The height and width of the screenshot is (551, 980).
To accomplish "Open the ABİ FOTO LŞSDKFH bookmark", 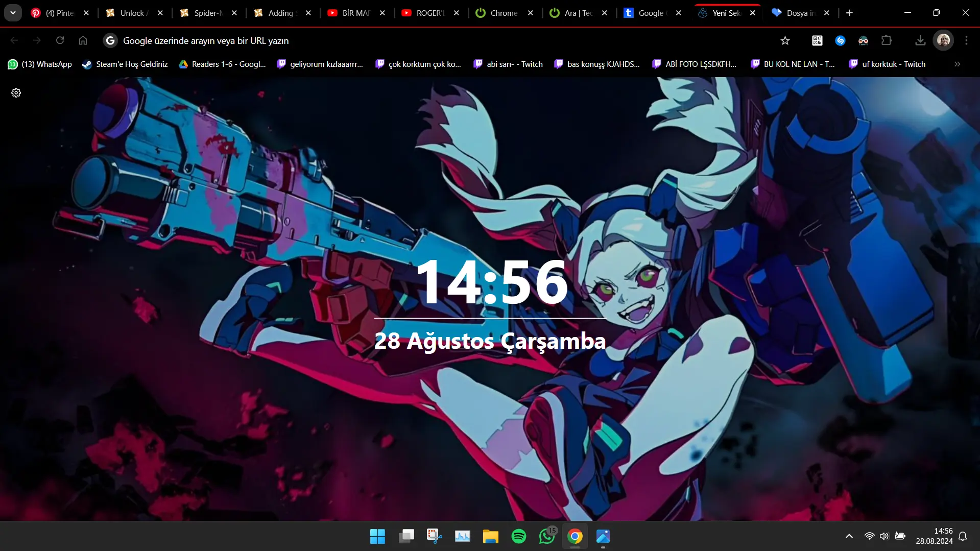I will pos(695,64).
